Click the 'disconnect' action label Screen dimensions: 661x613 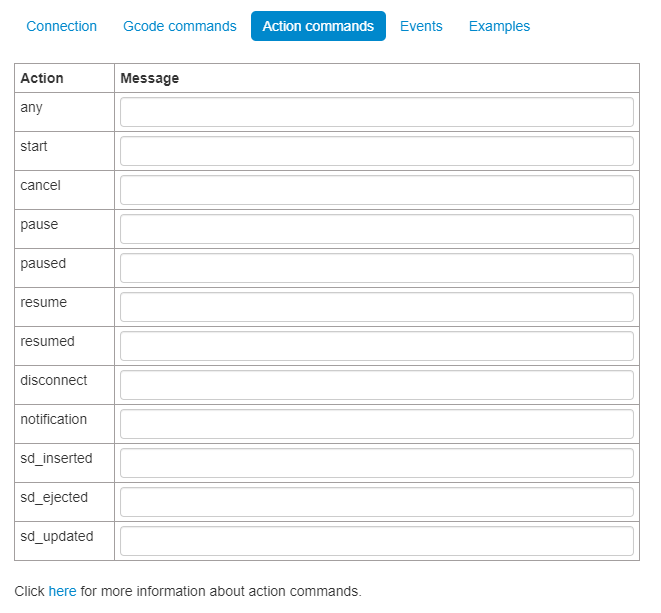pyautogui.click(x=54, y=380)
